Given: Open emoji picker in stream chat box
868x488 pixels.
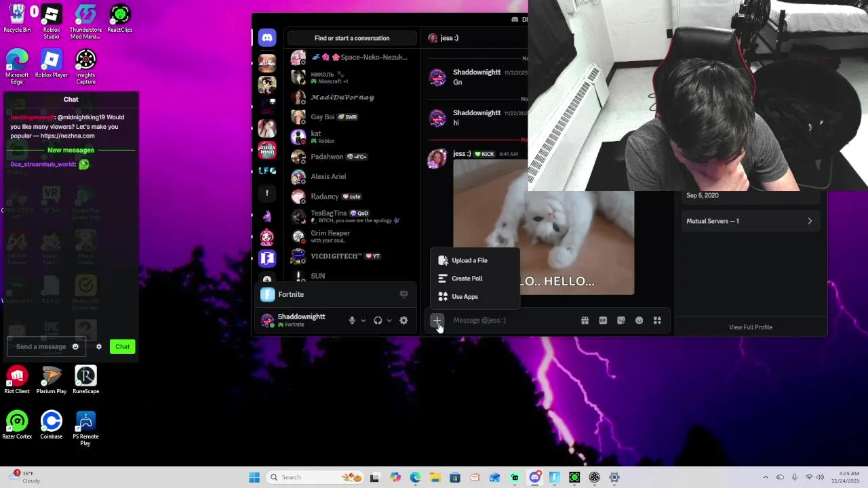Looking at the screenshot, I should pyautogui.click(x=75, y=346).
